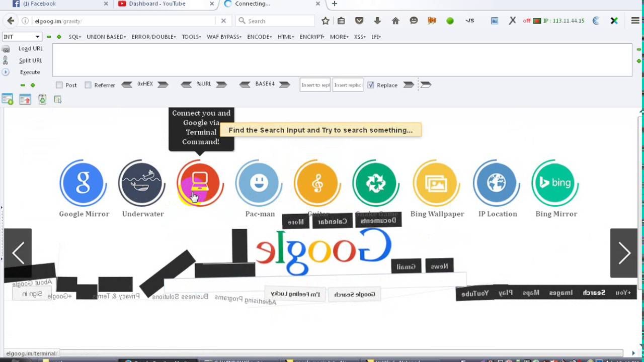Image resolution: width=644 pixels, height=362 pixels.
Task: Stop loading with address bar X
Action: (x=223, y=21)
